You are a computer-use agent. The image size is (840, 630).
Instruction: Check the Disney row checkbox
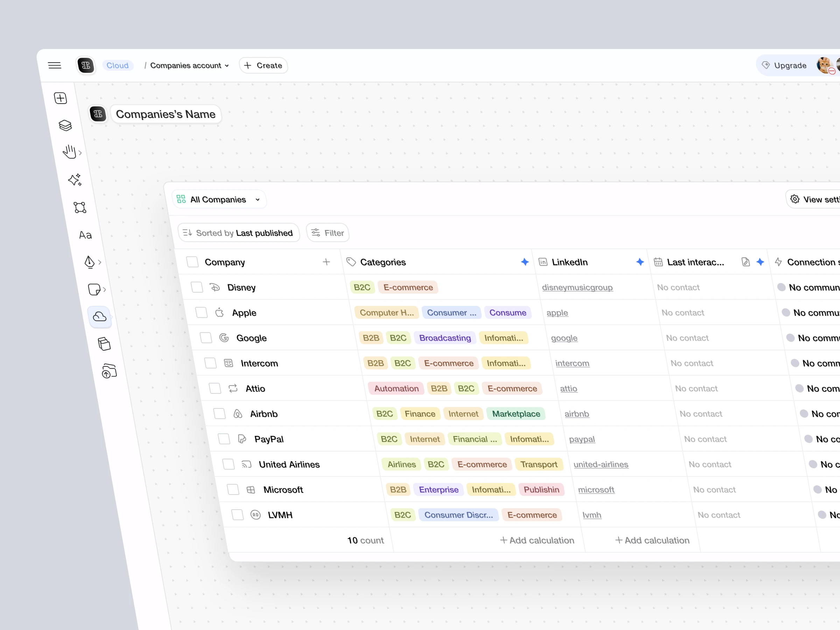click(197, 287)
